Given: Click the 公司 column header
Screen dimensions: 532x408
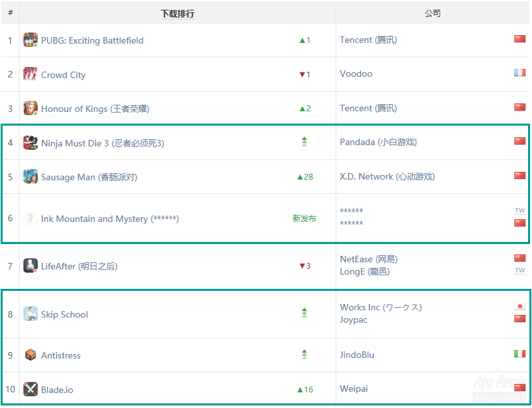Looking at the screenshot, I should point(432,13).
